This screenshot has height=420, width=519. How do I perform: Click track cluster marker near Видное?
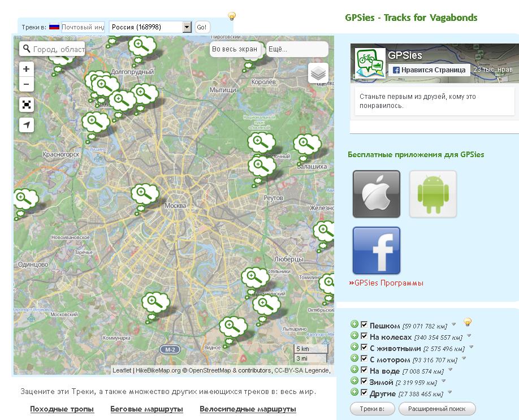pos(233,327)
